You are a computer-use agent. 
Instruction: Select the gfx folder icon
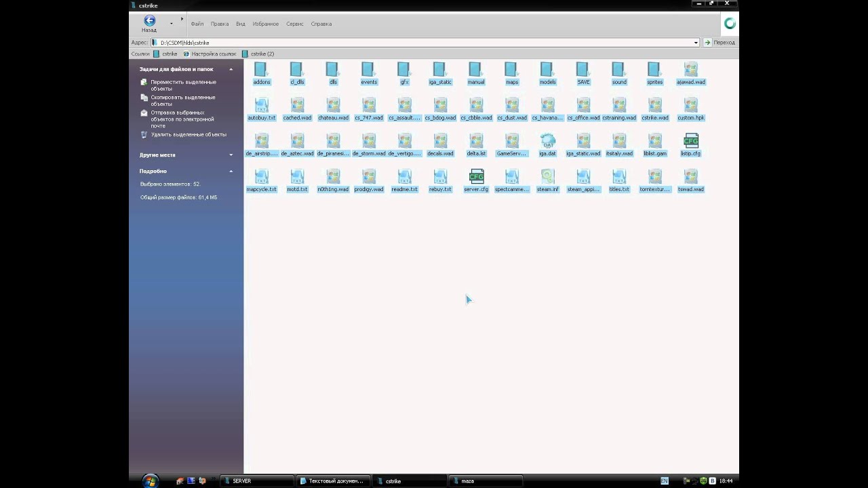[x=404, y=69]
